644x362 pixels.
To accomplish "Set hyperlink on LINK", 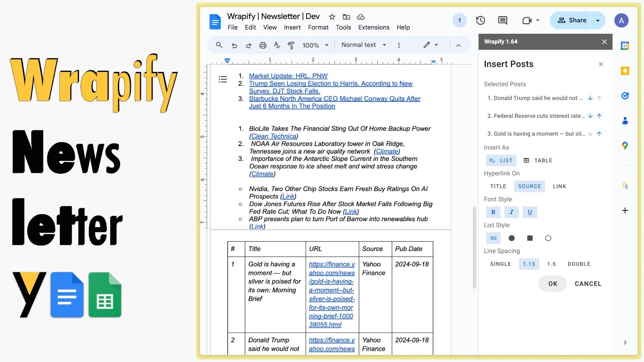I will [559, 186].
